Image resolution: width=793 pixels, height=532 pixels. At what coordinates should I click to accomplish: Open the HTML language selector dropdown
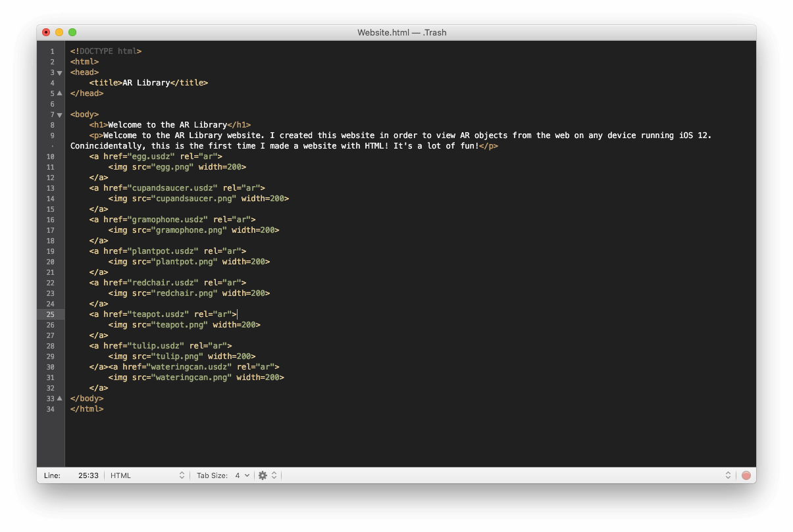click(147, 475)
